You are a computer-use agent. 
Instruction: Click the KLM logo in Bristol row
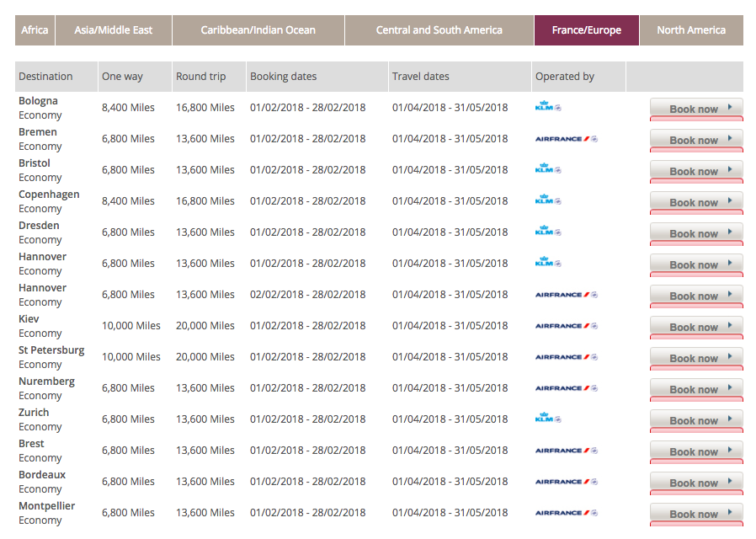(x=548, y=168)
